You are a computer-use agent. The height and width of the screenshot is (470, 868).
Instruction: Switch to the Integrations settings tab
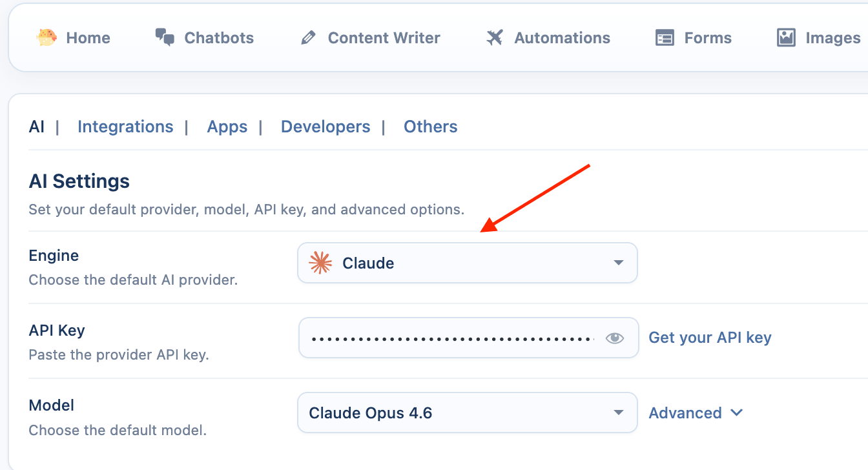click(x=125, y=127)
